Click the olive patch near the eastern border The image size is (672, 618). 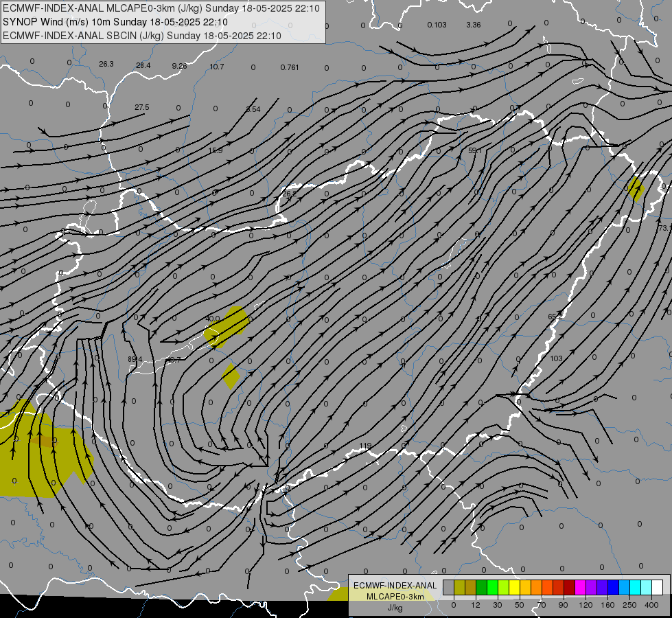tap(636, 189)
